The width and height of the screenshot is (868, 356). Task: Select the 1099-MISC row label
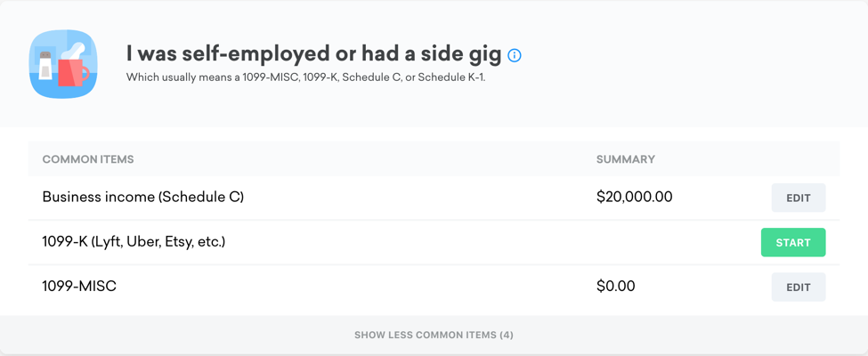coord(79,286)
